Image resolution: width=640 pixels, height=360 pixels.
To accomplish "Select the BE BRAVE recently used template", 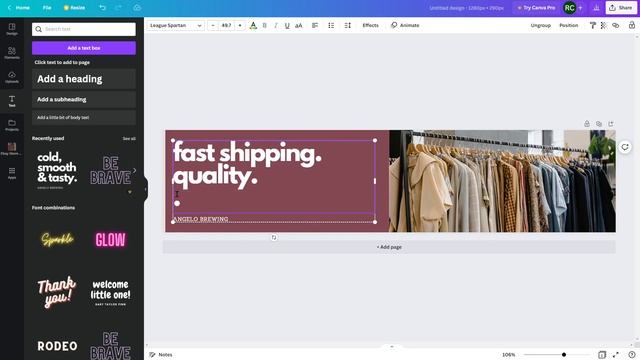I will point(110,170).
